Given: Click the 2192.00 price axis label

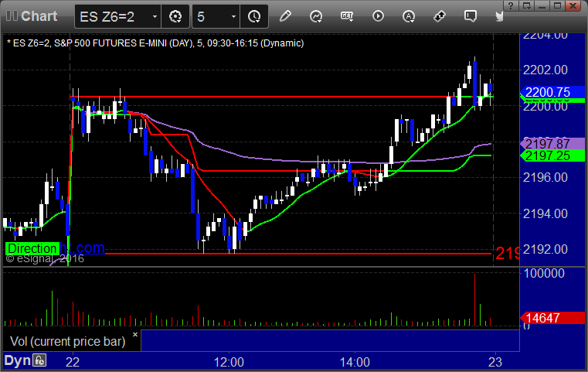Looking at the screenshot, I should pos(546,249).
